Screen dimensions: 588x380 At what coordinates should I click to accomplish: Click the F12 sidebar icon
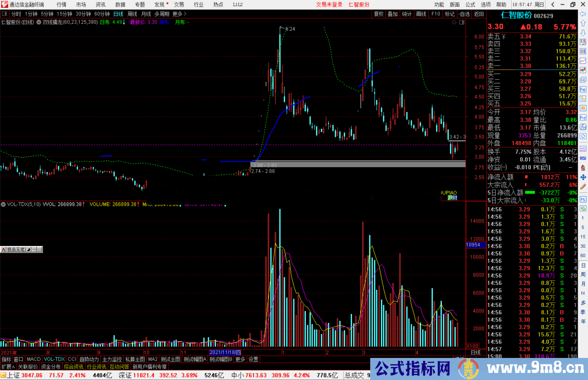583,118
